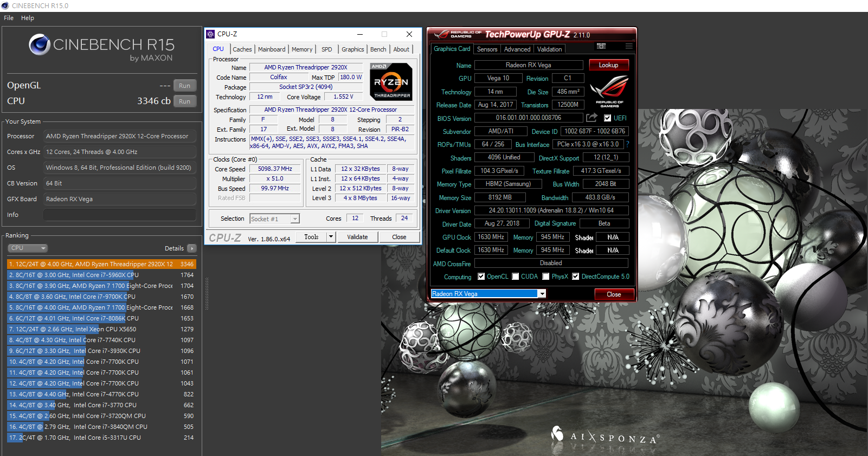Switch to Memory tab in CPU-Z
The height and width of the screenshot is (456, 868).
click(302, 49)
